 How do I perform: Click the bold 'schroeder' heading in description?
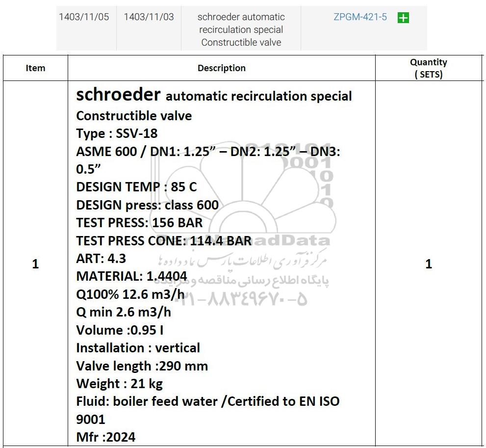click(118, 94)
